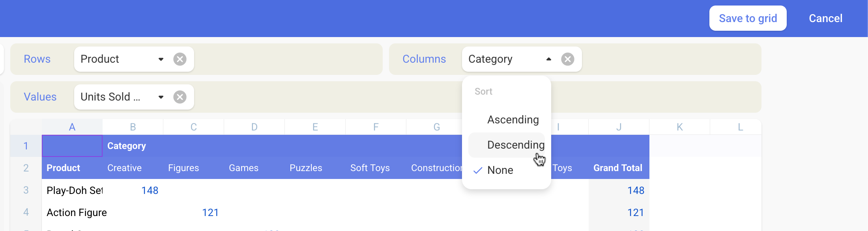This screenshot has height=231, width=868.
Task: Choose Descending sort option
Action: point(507,145)
